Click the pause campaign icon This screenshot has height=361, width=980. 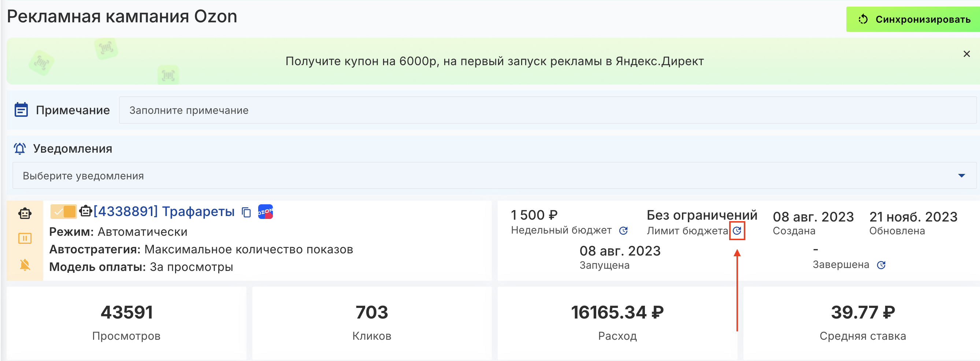(x=25, y=238)
